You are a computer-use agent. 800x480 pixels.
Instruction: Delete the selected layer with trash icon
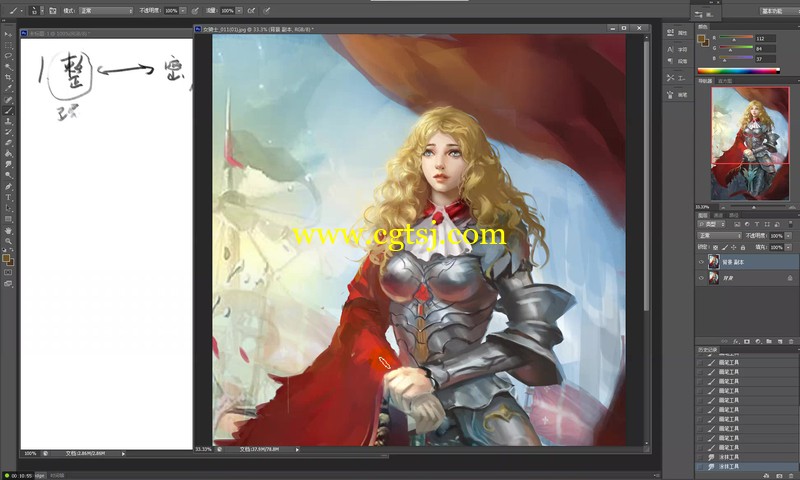pyautogui.click(x=791, y=341)
